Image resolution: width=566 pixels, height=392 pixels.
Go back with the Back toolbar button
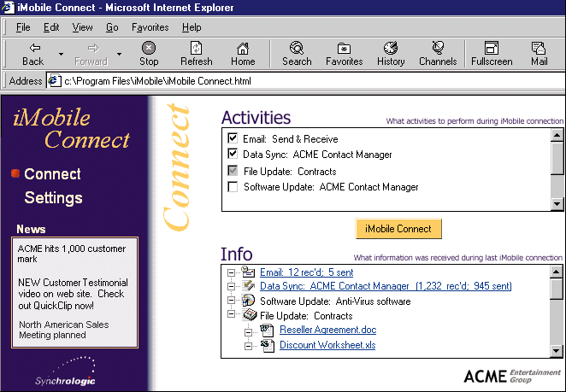(x=33, y=54)
